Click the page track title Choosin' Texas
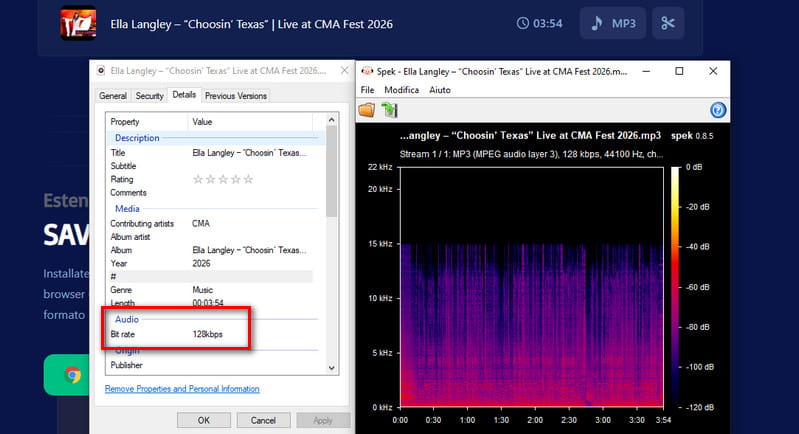 (251, 24)
